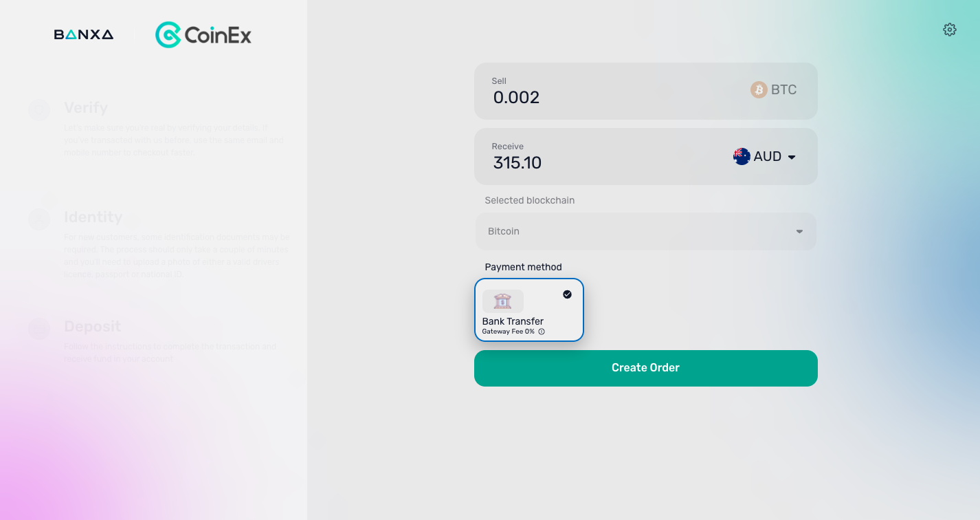Click the Deposit step circle icon
The image size is (980, 520).
[39, 329]
